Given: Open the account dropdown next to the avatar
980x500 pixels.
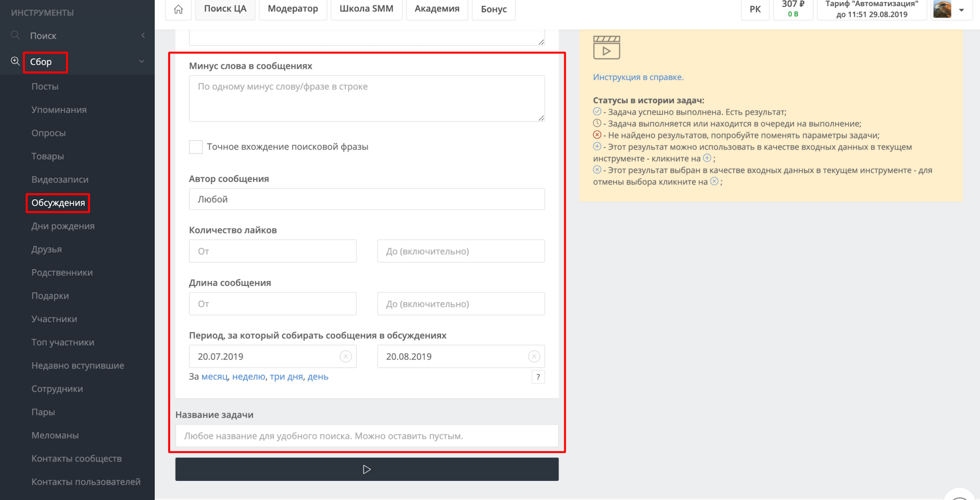Looking at the screenshot, I should click(x=961, y=9).
